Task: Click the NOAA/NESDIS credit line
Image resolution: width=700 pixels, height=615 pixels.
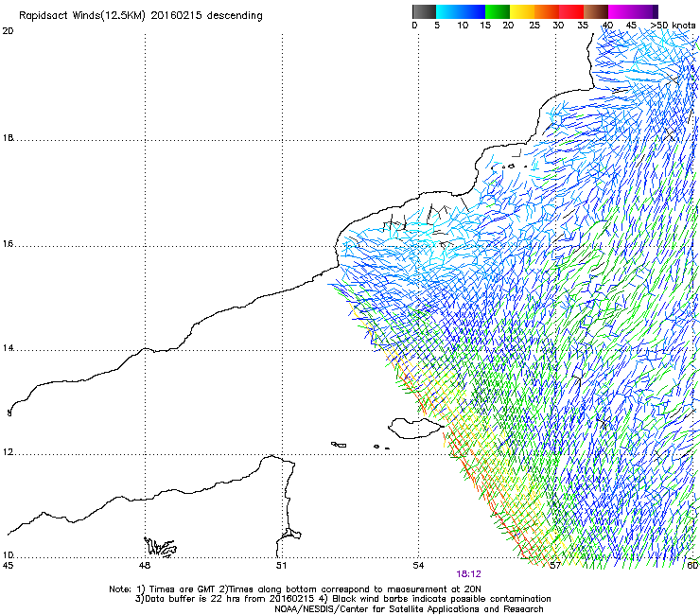Action: click(409, 609)
